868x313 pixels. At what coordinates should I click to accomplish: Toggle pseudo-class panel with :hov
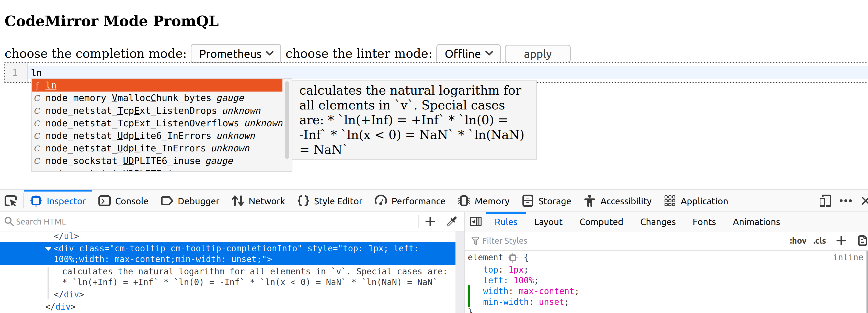coord(798,240)
